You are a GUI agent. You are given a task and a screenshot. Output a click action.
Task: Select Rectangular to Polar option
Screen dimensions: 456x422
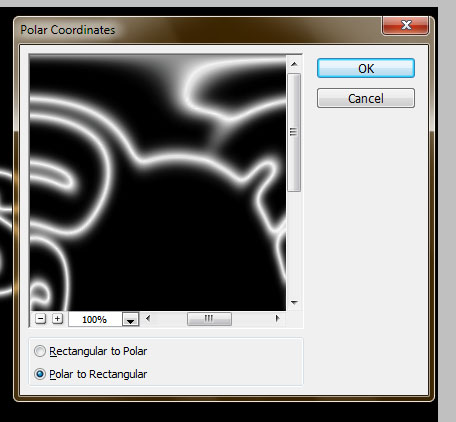tap(40, 351)
